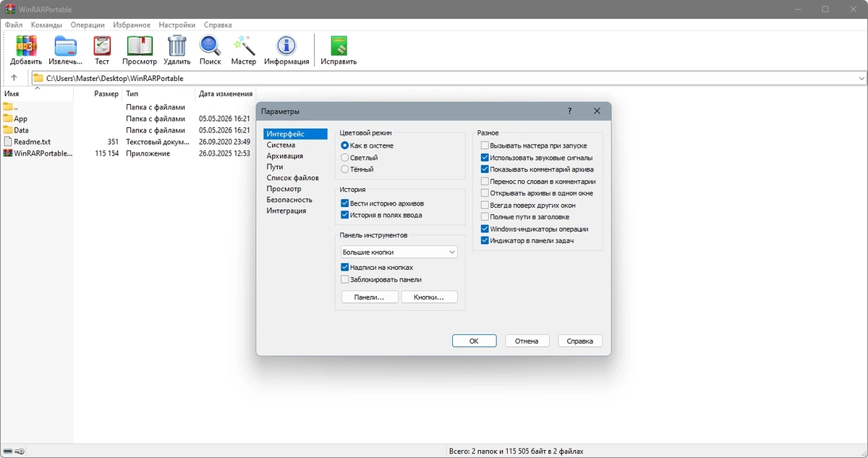Select Светлый color mode
Image resolution: width=868 pixels, height=458 pixels.
tap(345, 157)
